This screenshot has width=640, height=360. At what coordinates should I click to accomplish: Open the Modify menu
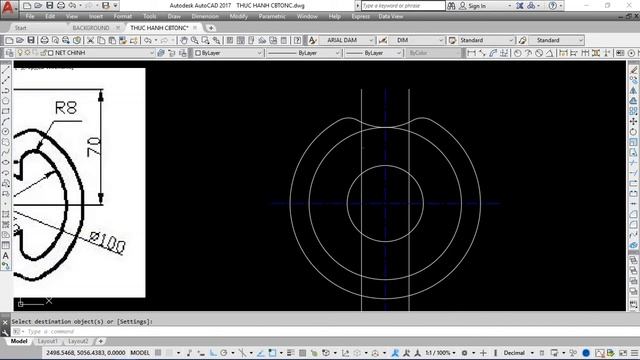(x=238, y=16)
